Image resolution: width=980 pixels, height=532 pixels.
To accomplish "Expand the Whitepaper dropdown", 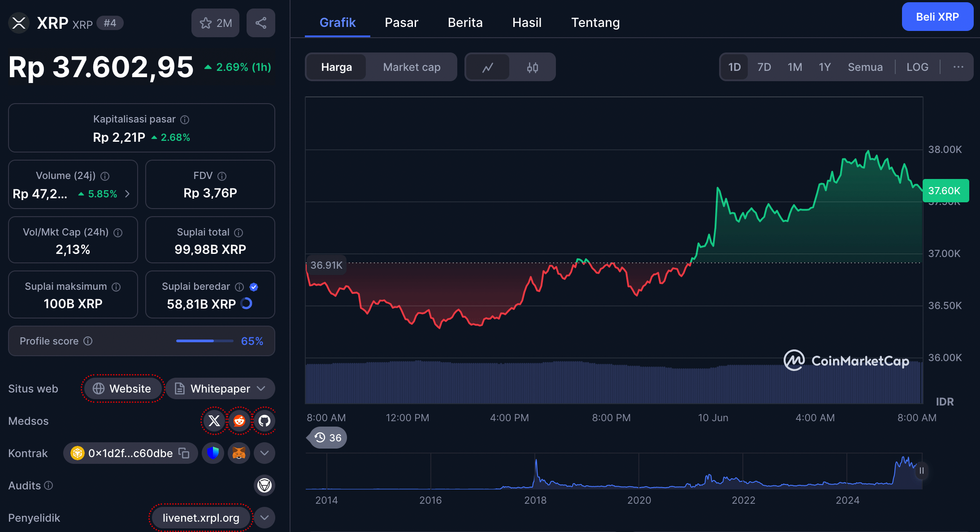I will (220, 388).
